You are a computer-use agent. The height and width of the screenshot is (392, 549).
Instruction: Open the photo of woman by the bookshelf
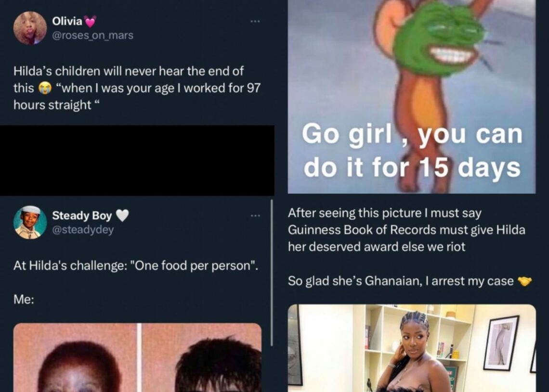tap(412, 348)
